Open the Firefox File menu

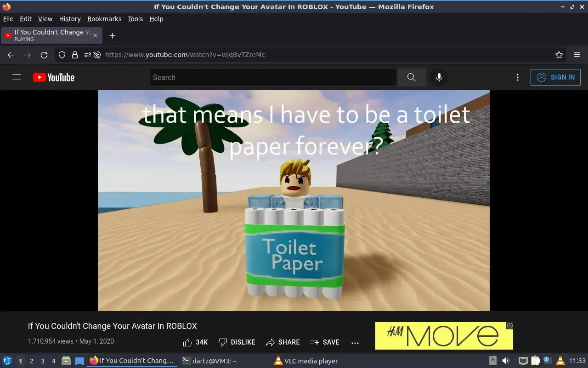click(x=8, y=19)
